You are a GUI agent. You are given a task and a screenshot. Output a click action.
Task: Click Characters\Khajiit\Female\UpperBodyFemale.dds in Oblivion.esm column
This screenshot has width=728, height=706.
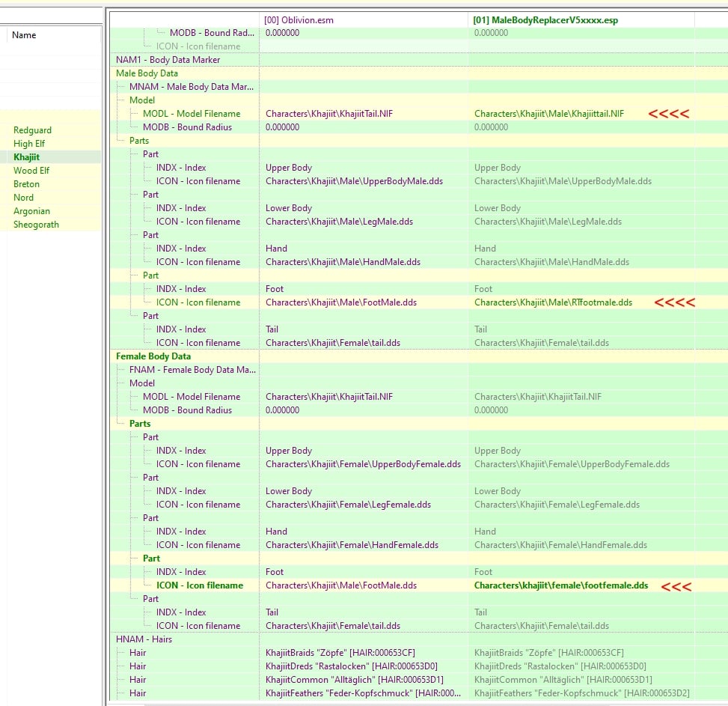coord(363,464)
